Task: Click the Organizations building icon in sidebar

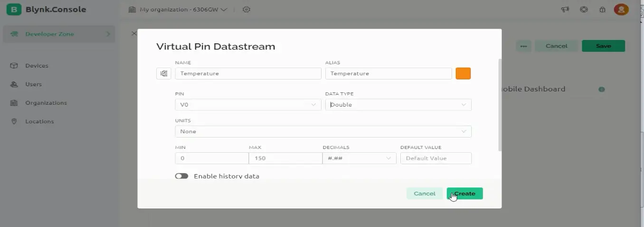Action: pos(14,103)
